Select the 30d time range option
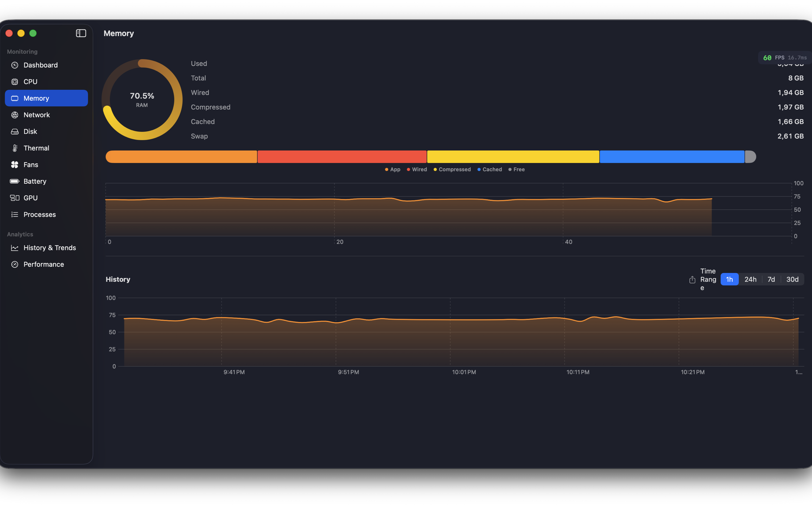Viewport: 812px width, 507px height. pyautogui.click(x=793, y=279)
